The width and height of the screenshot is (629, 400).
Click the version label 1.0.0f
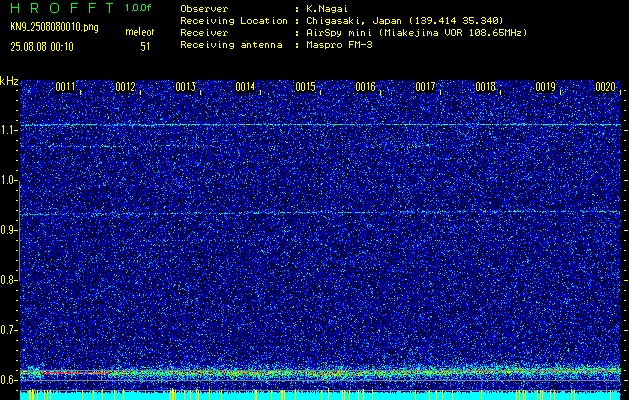point(138,8)
